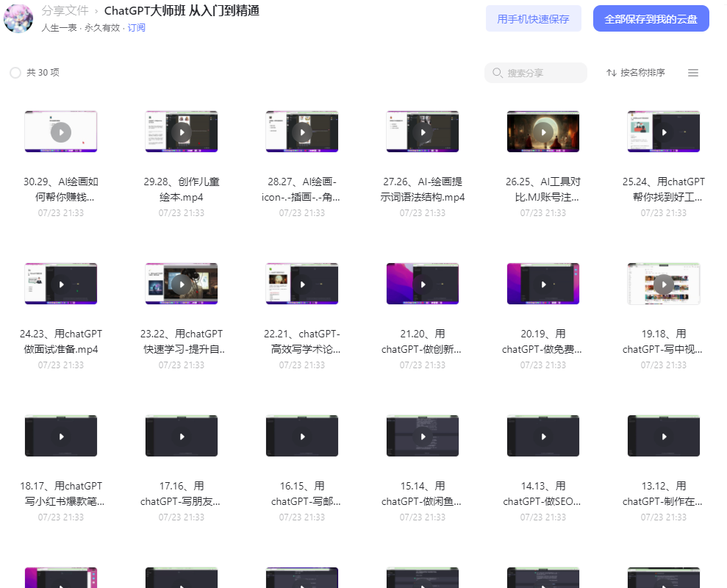Play video 19.18、用chatGPT-写中视
Viewport: 727px width, 588px height.
click(664, 284)
